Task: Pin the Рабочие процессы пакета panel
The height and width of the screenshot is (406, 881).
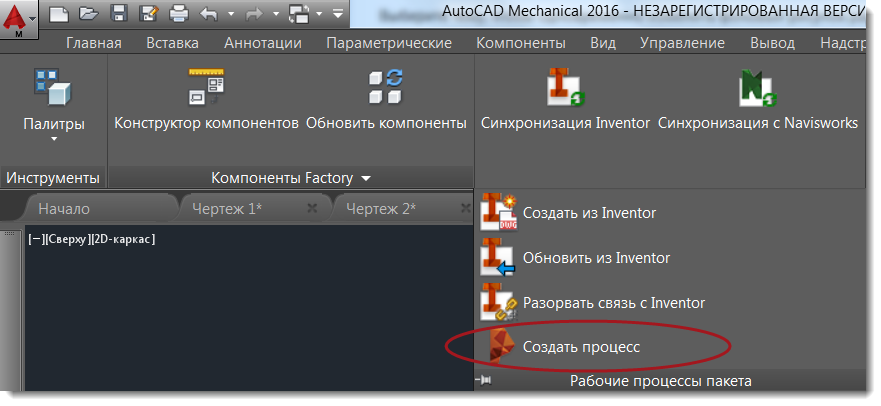Action: (x=483, y=381)
